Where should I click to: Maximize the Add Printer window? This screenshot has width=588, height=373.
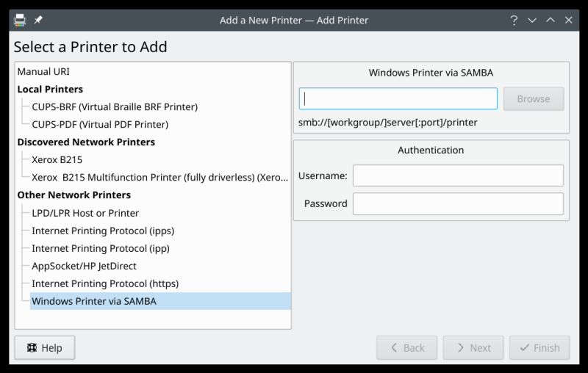point(551,20)
